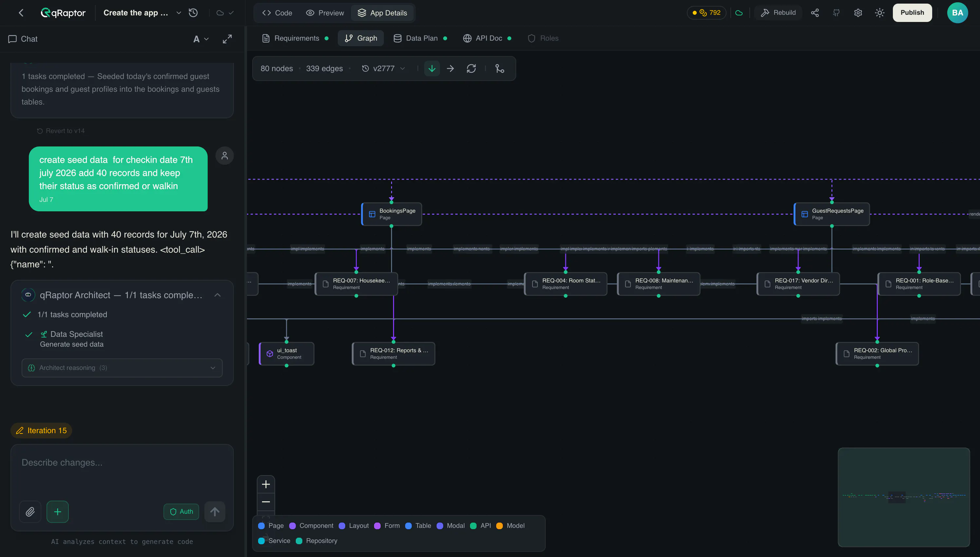
Task: Click the branch path icon in graph toolbar
Action: (x=499, y=68)
